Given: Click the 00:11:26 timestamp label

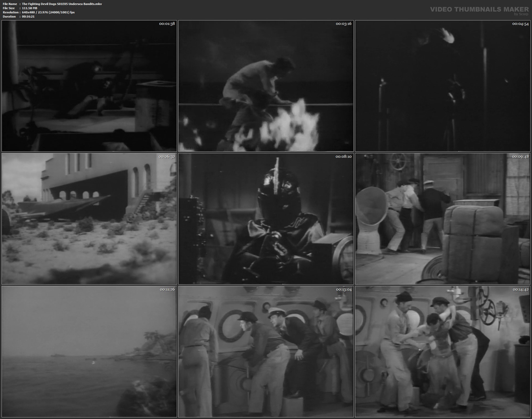Looking at the screenshot, I should (167, 289).
